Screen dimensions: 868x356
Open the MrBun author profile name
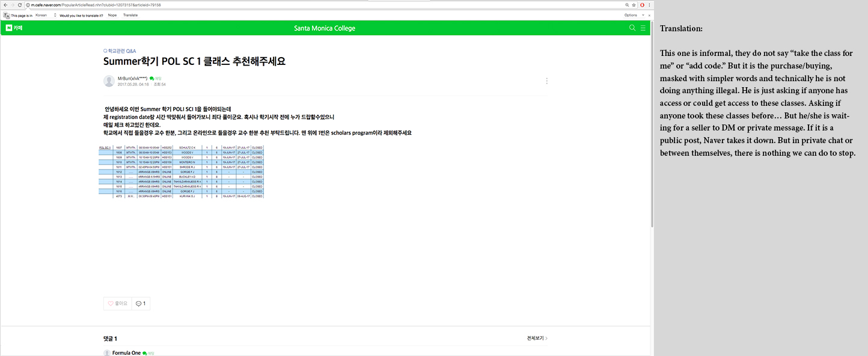132,78
